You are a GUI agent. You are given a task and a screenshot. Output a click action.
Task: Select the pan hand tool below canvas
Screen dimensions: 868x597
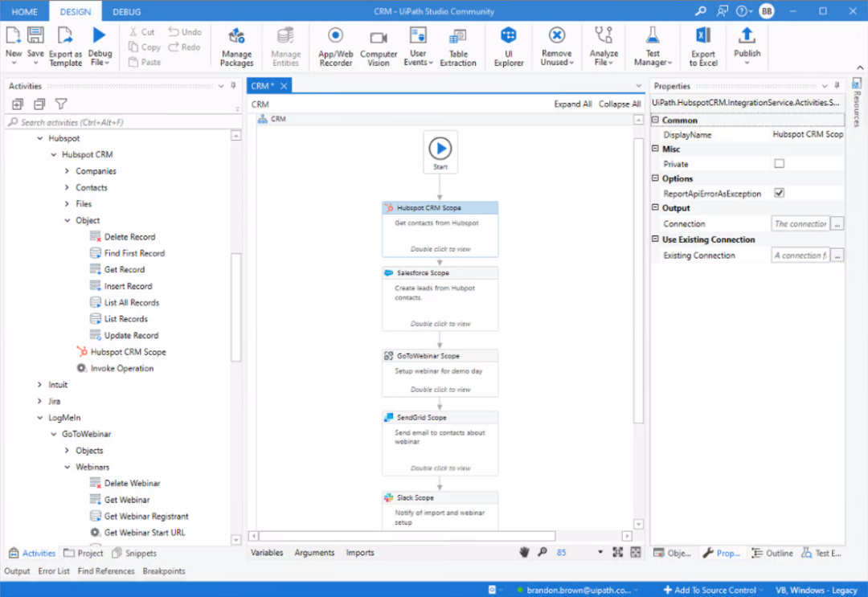coord(524,552)
